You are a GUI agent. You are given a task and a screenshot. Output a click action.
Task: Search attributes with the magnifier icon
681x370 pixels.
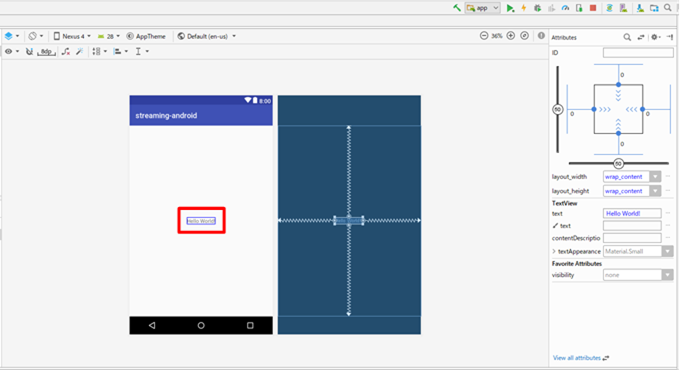coord(627,37)
